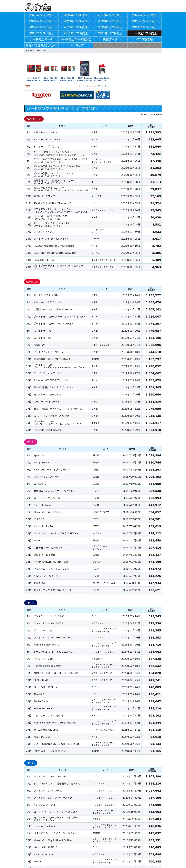Click the teiten game site logo

click(38, 7)
